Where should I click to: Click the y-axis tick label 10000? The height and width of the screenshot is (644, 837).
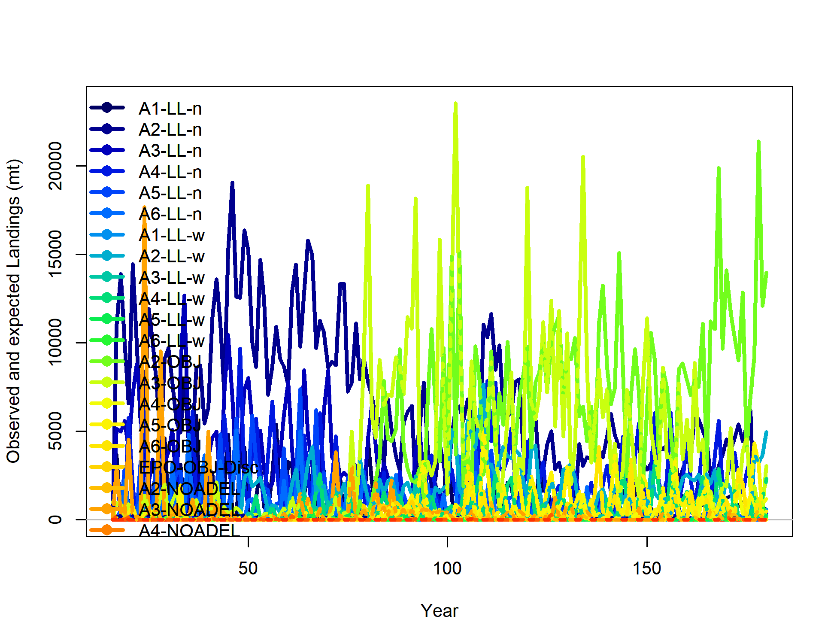55,343
